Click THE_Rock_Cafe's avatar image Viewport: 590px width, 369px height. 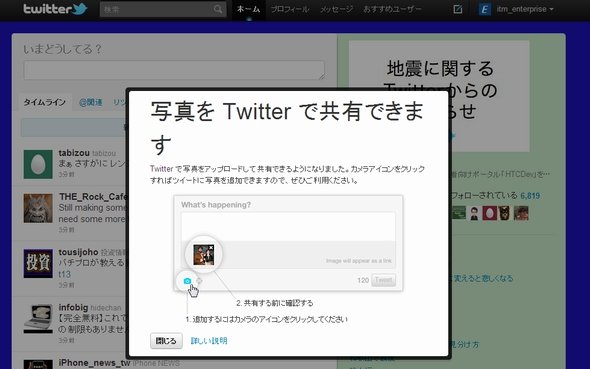[38, 208]
